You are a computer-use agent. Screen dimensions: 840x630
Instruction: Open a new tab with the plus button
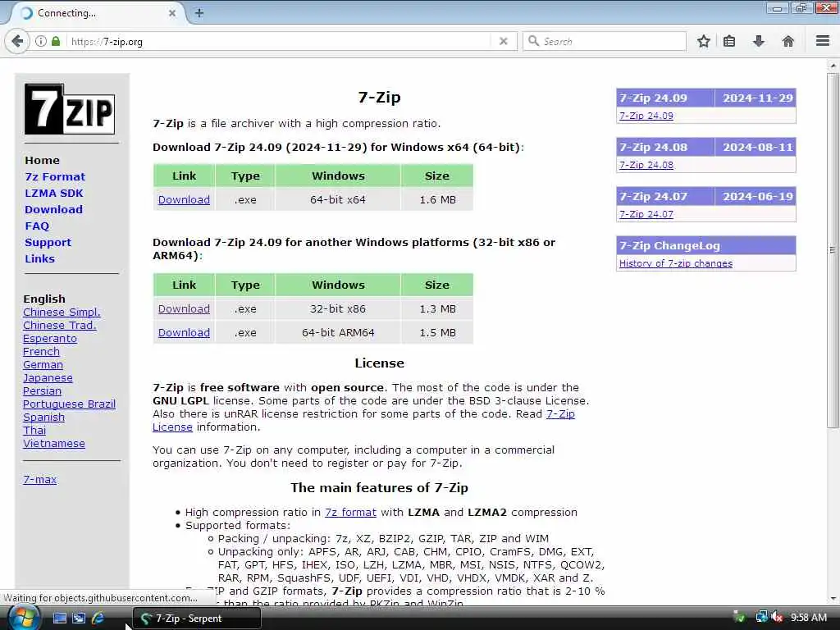click(199, 13)
